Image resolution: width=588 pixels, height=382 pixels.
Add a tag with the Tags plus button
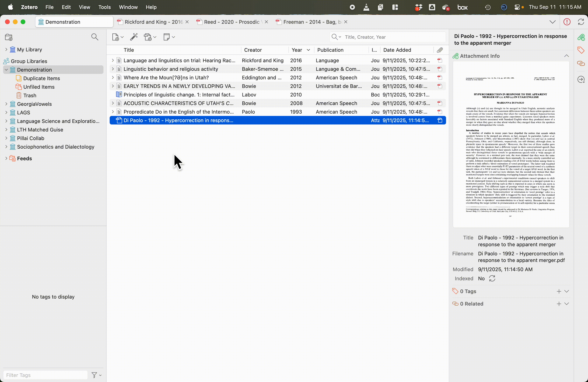click(x=559, y=291)
